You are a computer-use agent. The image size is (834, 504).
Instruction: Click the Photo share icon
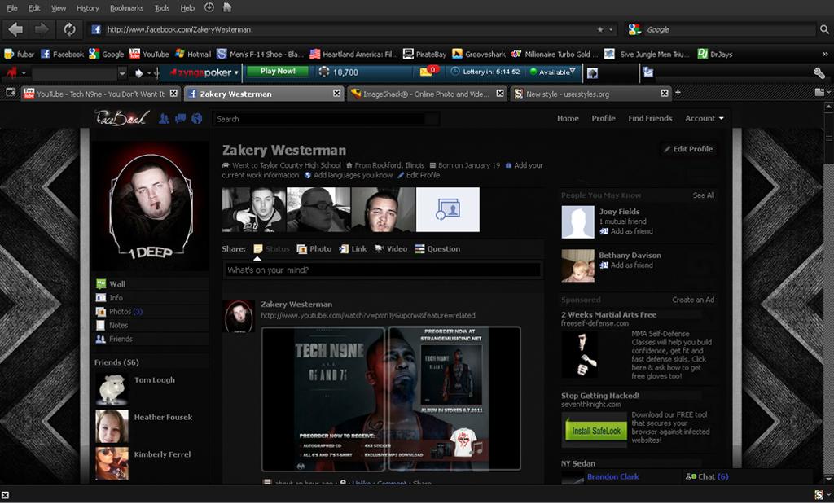[x=301, y=249]
